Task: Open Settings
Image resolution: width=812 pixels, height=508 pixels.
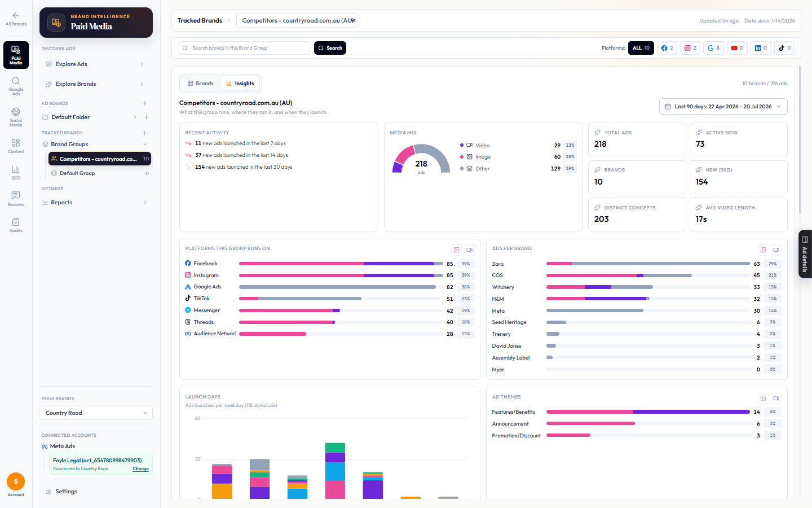Action: (66, 492)
